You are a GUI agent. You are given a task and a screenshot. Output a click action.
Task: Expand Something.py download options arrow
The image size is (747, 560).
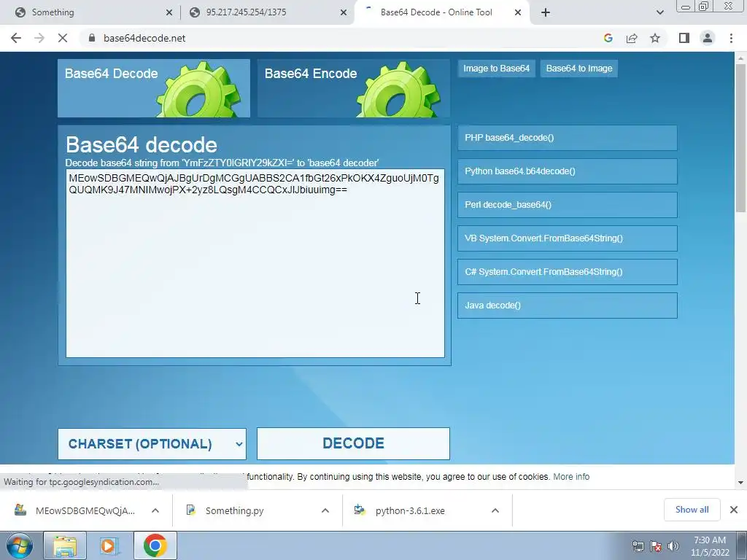click(x=325, y=510)
